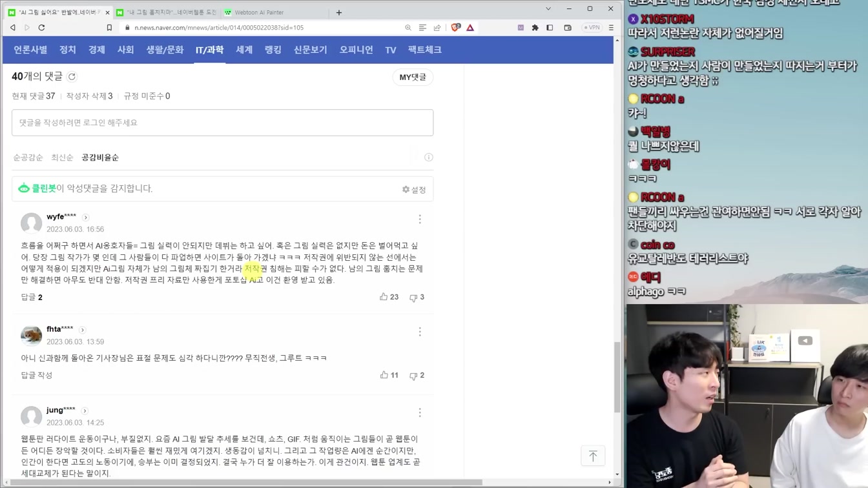Refresh comments with the circular arrow icon
The height and width of the screenshot is (488, 868).
click(x=72, y=77)
